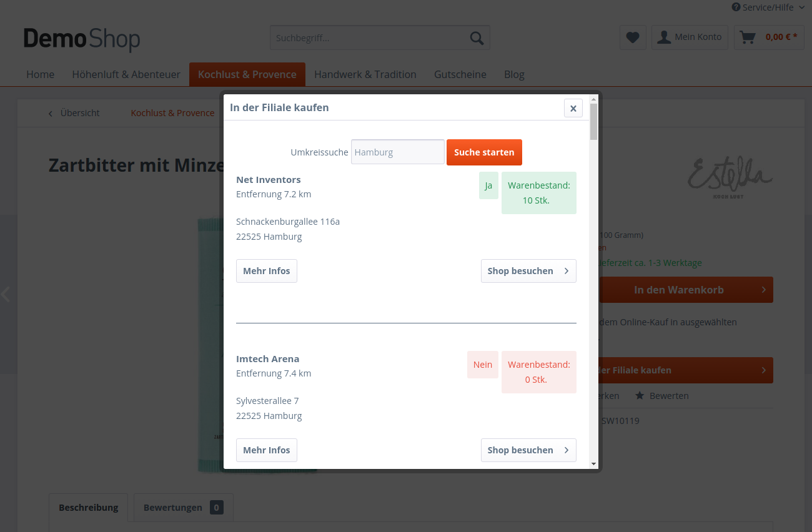Click the dialog title In der Filiale kaufen
Image resolution: width=812 pixels, height=532 pixels.
coord(279,107)
